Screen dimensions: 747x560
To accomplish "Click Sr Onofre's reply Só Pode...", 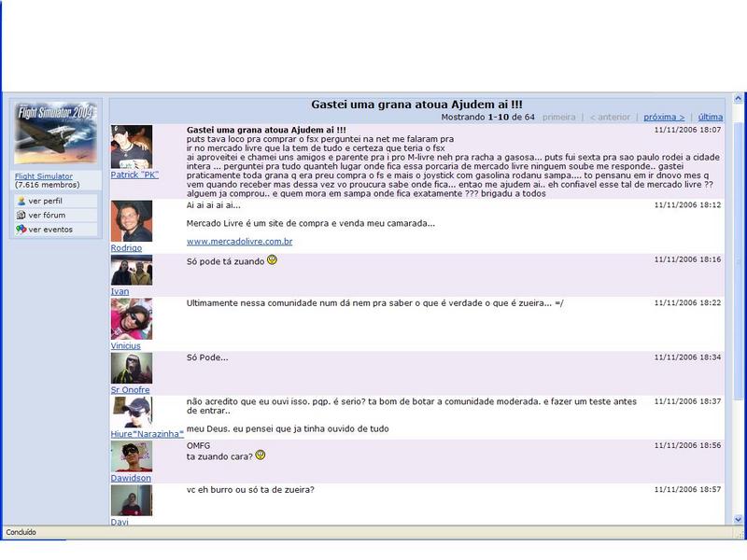I will click(207, 357).
